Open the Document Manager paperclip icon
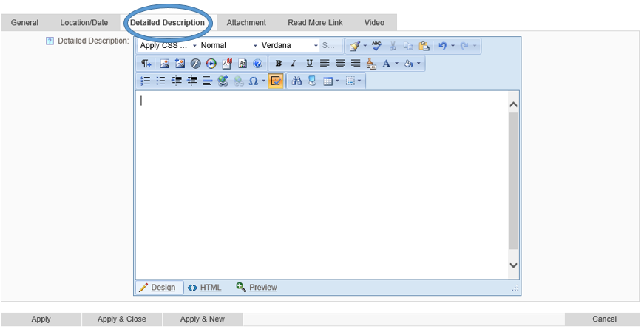 click(227, 63)
